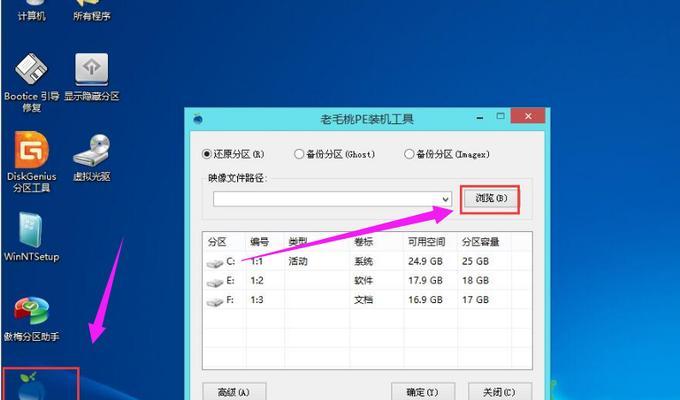Click the 关闭 (C) button

pos(500,391)
